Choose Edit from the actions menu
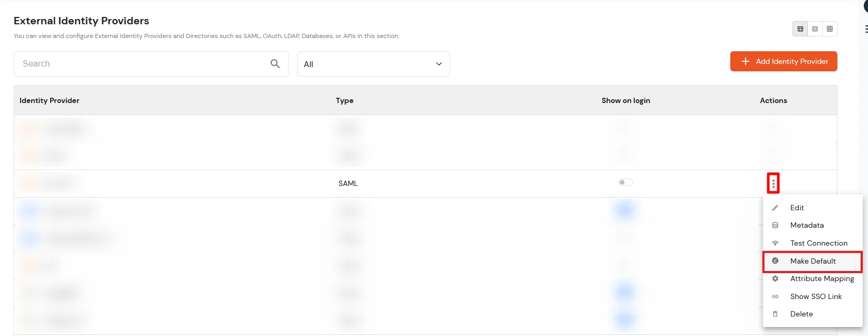The height and width of the screenshot is (336, 868). point(813,208)
